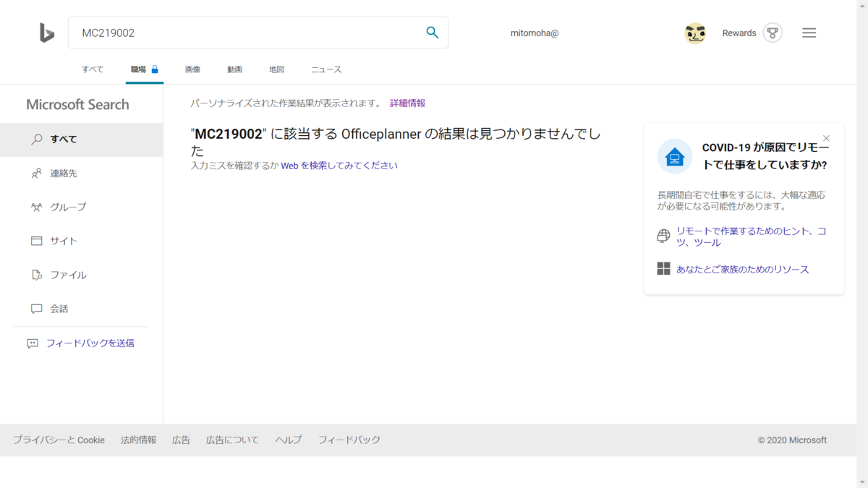Select 会話 in the sidebar
This screenshot has width=868, height=488.
pyautogui.click(x=81, y=309)
